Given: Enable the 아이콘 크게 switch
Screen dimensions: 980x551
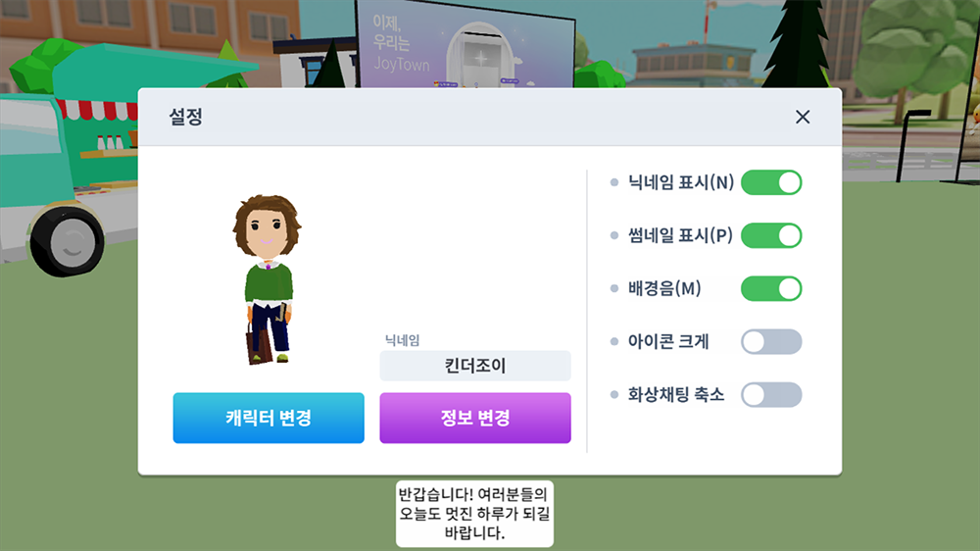Looking at the screenshot, I should 771,342.
